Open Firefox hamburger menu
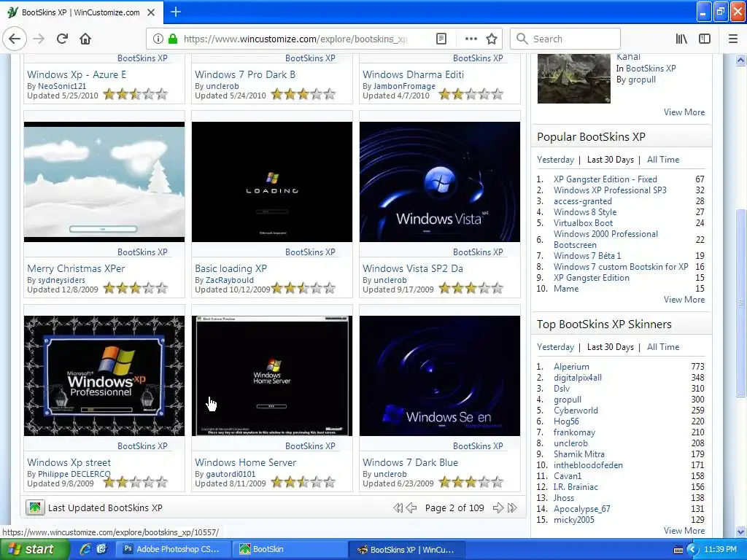 pos(733,39)
